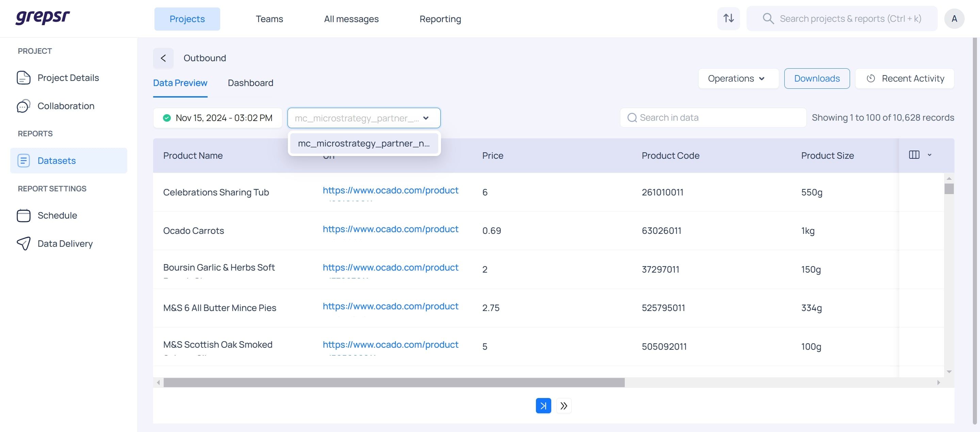Image resolution: width=980 pixels, height=432 pixels.
Task: Open Data Delivery settings
Action: (x=68, y=244)
